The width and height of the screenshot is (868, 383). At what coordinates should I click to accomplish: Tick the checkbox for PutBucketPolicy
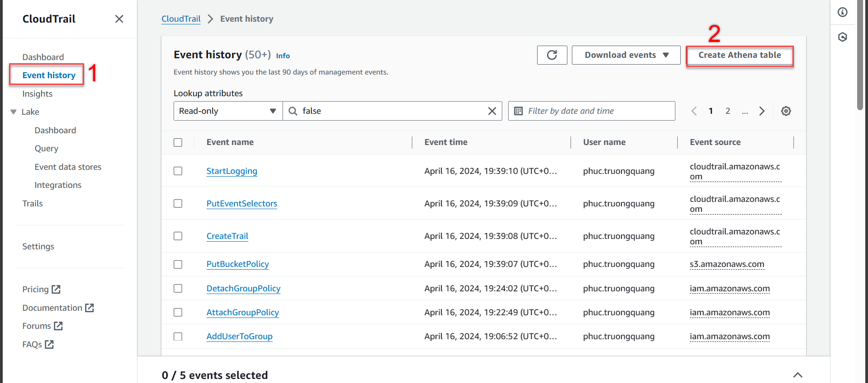tap(178, 264)
